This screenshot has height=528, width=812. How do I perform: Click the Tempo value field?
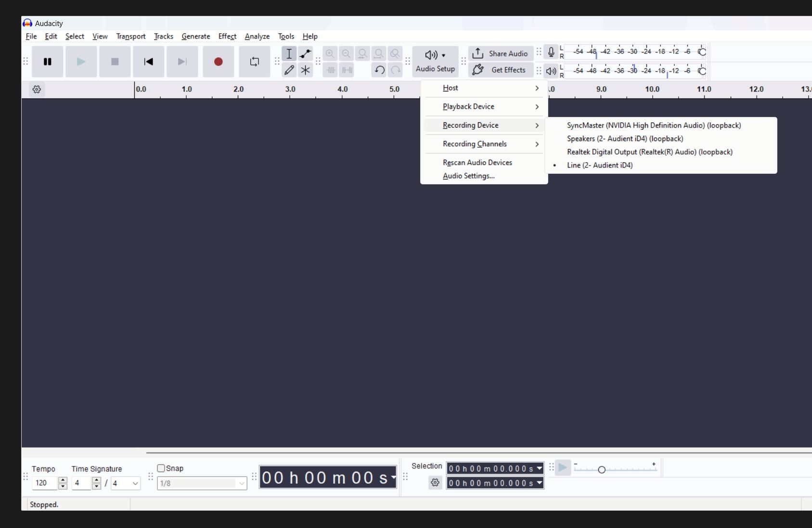[x=45, y=483]
